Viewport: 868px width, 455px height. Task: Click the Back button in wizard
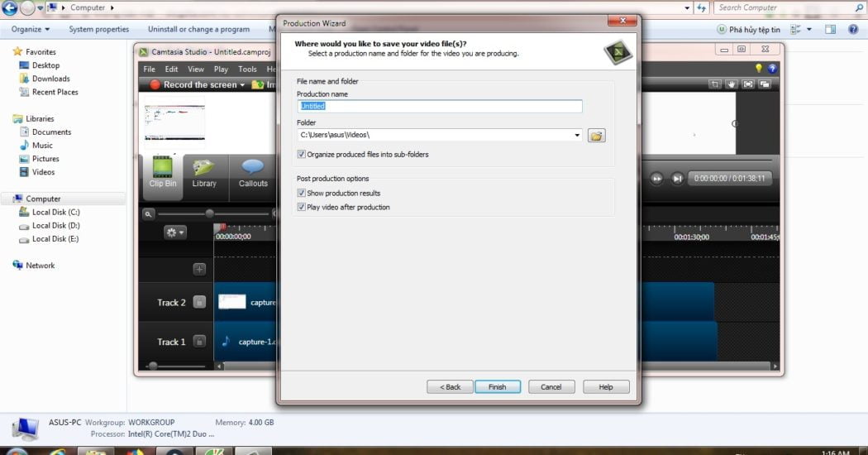coord(450,387)
